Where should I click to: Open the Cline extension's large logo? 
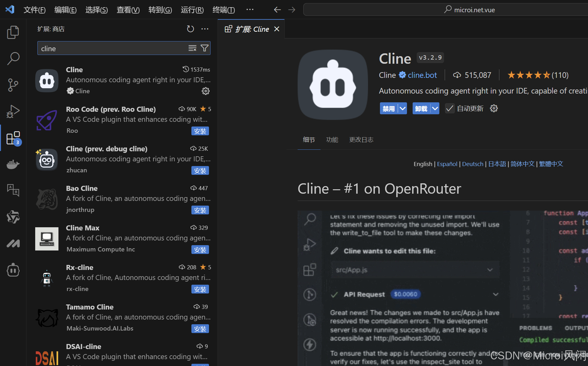click(333, 85)
